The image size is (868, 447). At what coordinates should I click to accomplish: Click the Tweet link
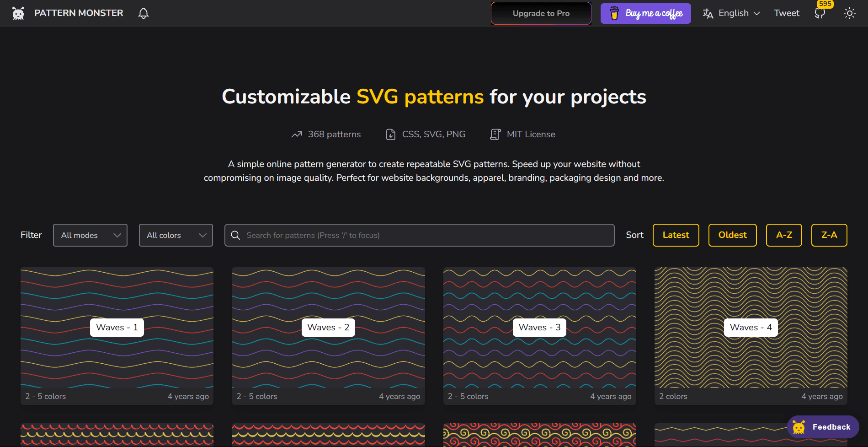(x=786, y=13)
